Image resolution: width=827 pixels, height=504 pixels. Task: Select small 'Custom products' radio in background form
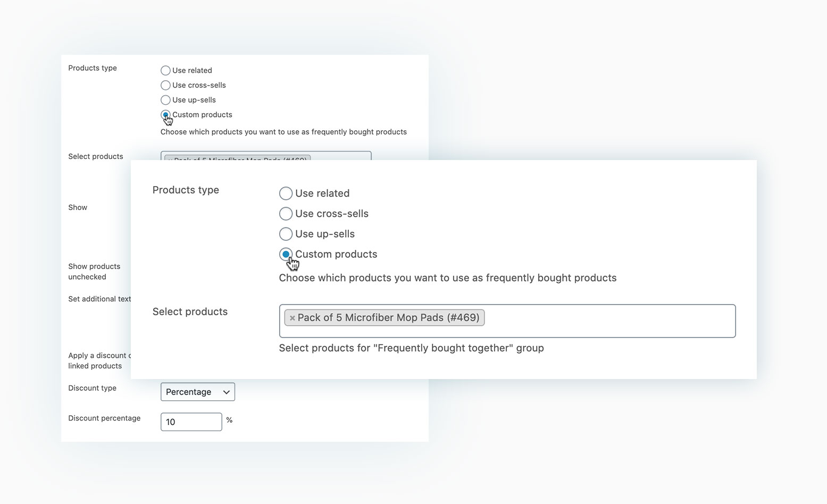(165, 115)
